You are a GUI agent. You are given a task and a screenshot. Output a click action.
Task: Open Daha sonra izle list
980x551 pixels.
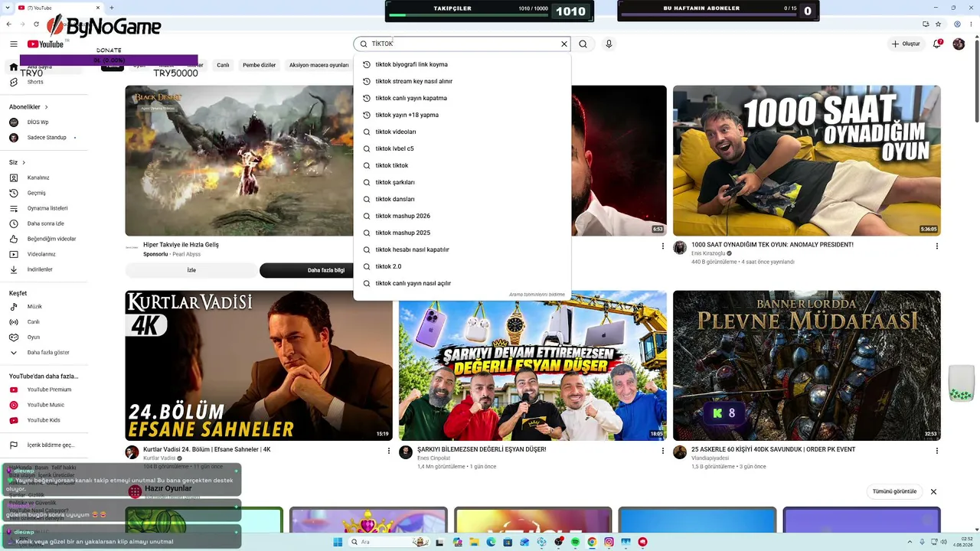click(46, 223)
